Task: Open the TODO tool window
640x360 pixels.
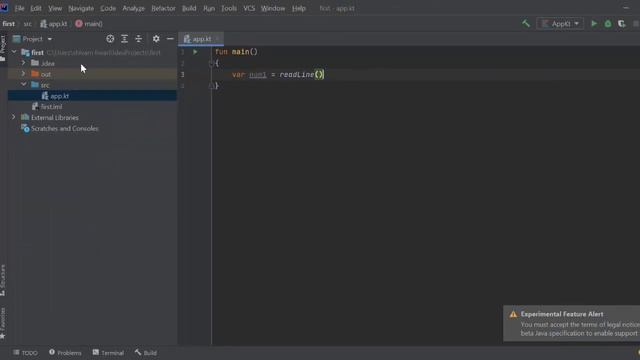Action: point(25,353)
